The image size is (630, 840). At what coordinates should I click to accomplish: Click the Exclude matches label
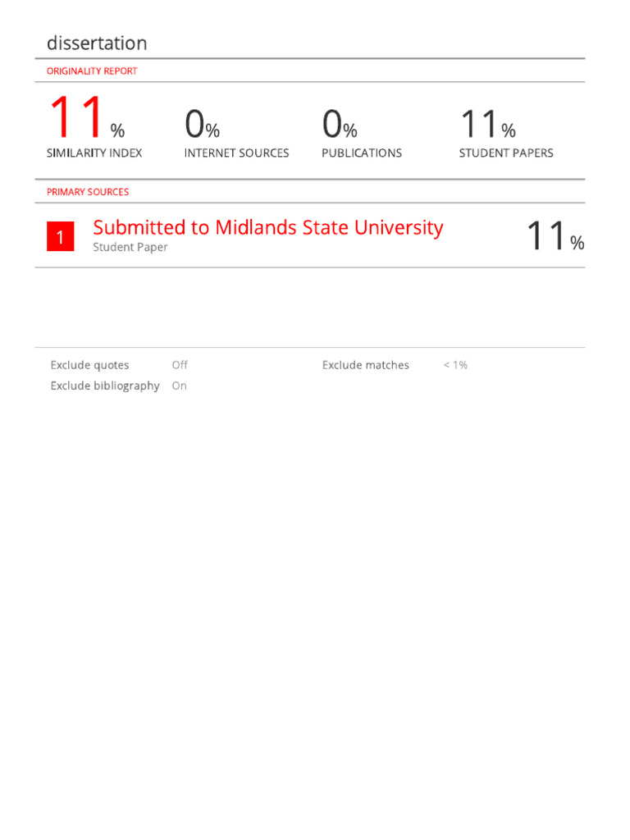[x=365, y=365]
